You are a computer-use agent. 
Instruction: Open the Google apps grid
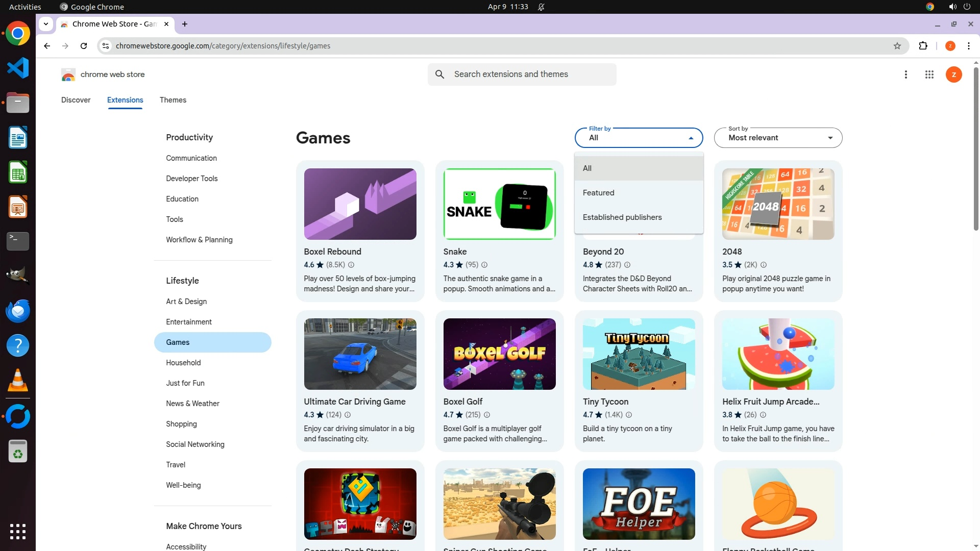tap(929, 74)
